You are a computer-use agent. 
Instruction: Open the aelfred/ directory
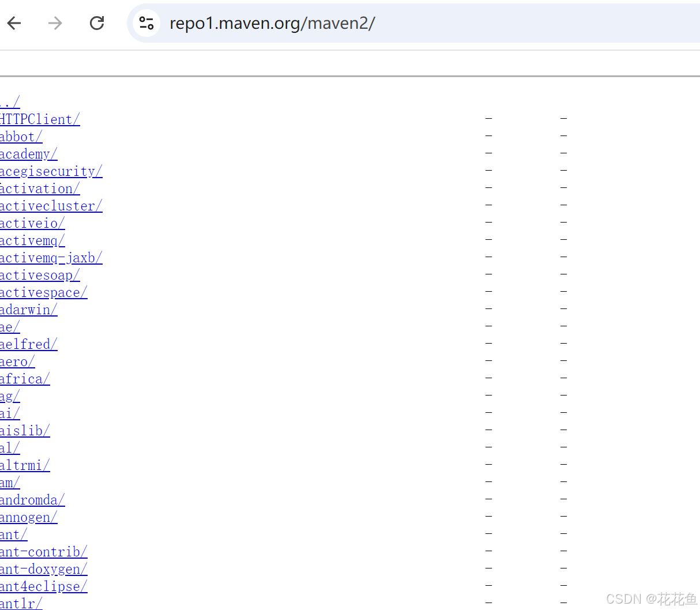tap(29, 344)
